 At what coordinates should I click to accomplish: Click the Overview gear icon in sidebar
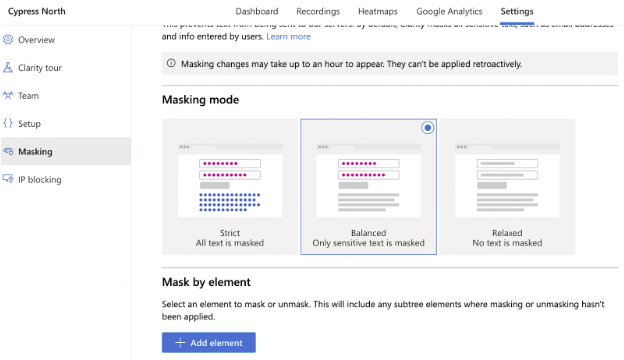point(8,39)
